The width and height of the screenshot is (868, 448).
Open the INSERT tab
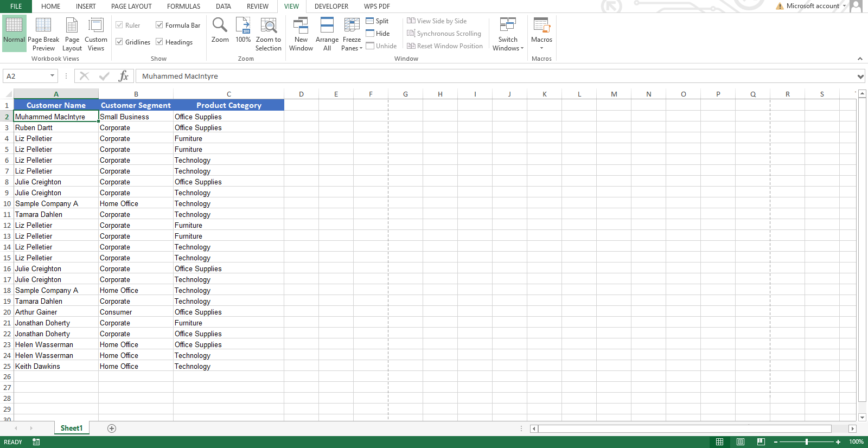(86, 7)
